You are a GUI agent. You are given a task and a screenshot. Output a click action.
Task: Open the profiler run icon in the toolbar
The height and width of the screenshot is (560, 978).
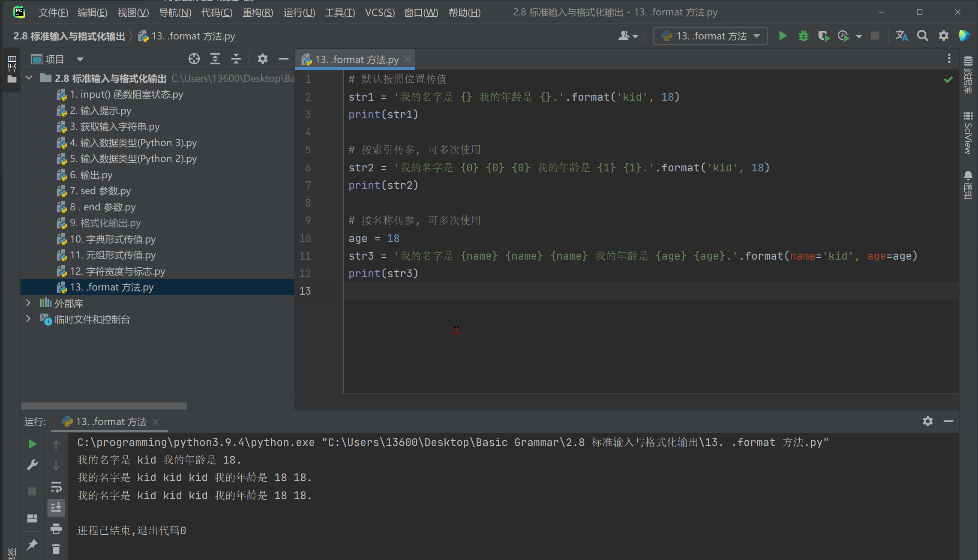(x=843, y=36)
